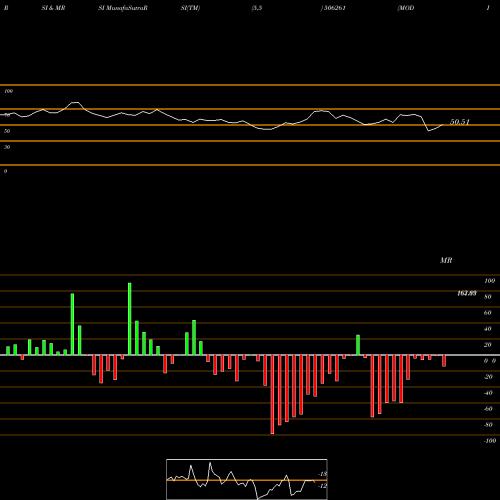
Task: Click the MR axis label 40
Action: coord(488,329)
